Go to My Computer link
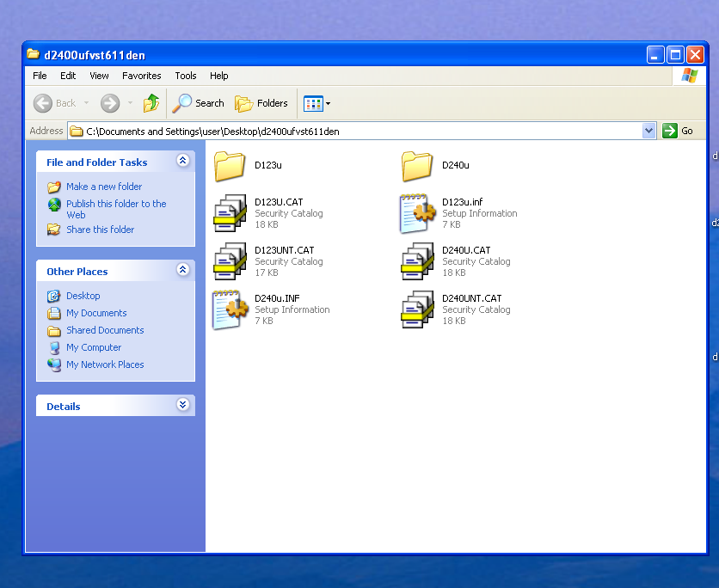 [94, 348]
